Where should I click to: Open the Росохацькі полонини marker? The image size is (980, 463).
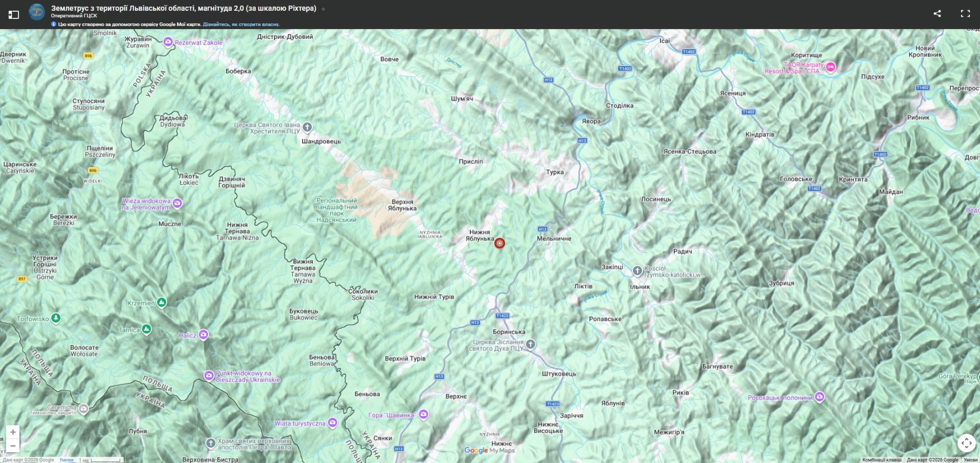[819, 397]
